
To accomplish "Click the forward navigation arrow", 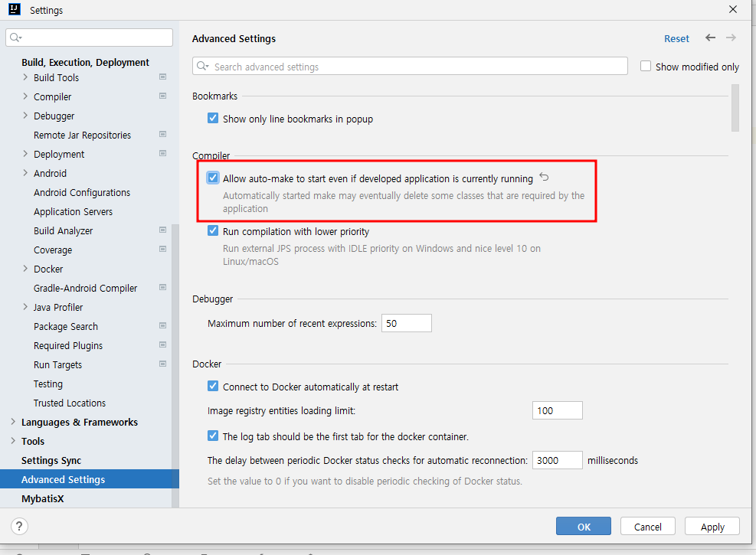I will (731, 38).
